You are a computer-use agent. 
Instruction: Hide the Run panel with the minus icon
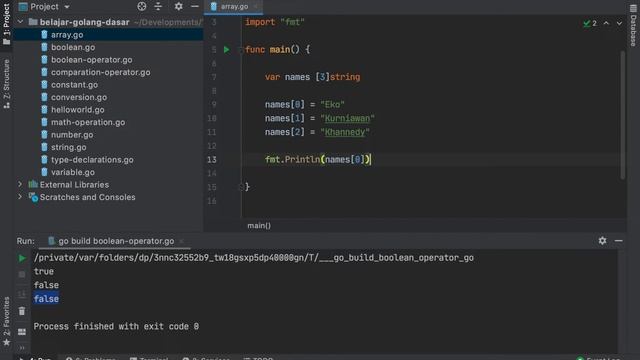pyautogui.click(x=619, y=241)
